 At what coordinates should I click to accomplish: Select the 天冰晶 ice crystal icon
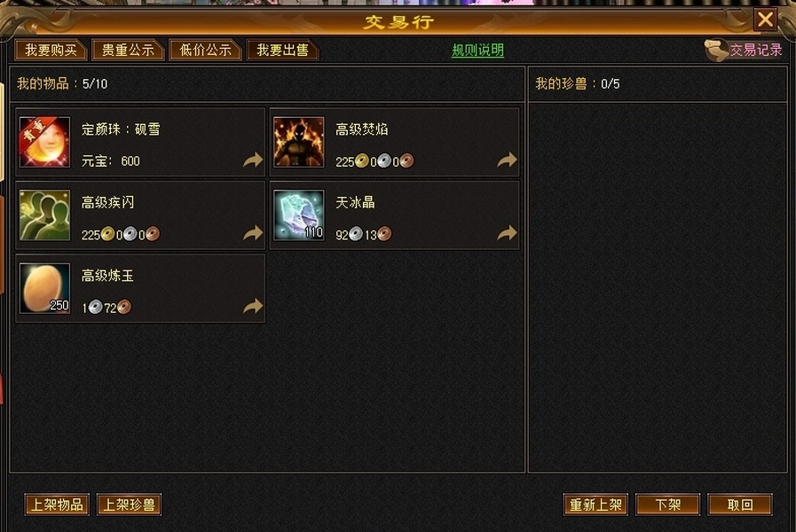(x=298, y=215)
